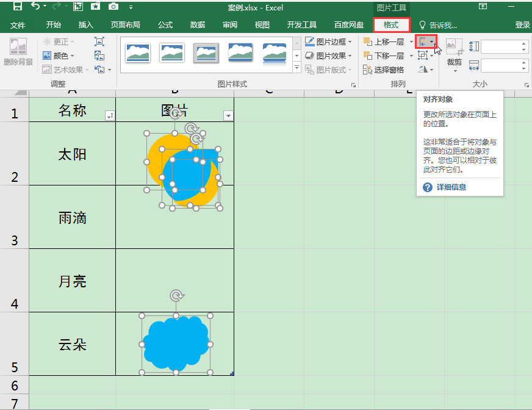Switch to the 开始 (Home) tab
Screen dimensions: 532x410
pos(53,25)
